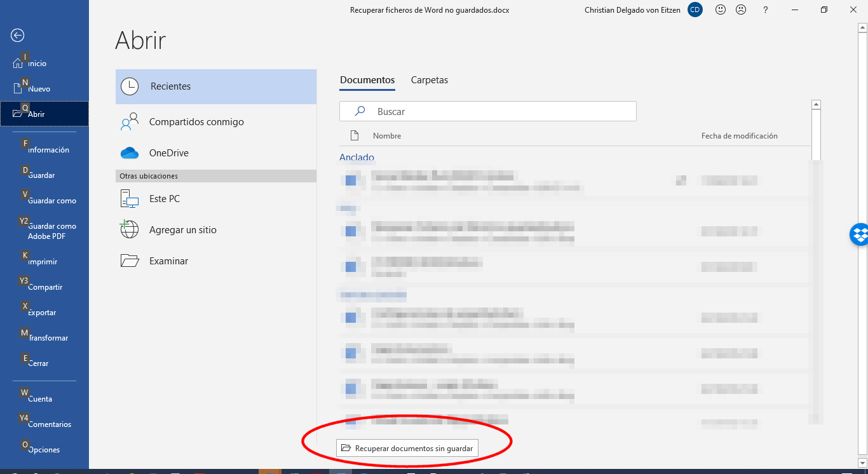Image resolution: width=868 pixels, height=474 pixels.
Task: Send a smile feedback face icon
Action: point(721,10)
